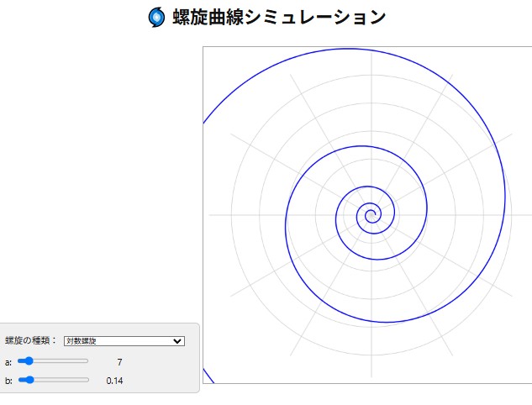Click the right end of slider b track

[87, 380]
